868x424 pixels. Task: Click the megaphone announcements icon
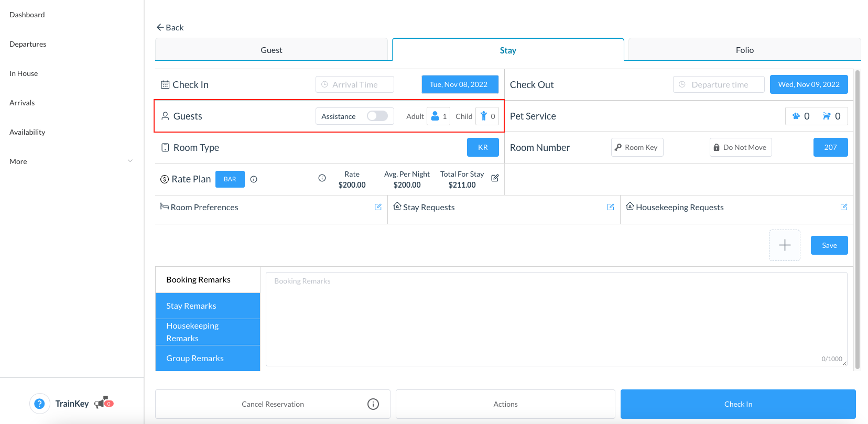101,403
